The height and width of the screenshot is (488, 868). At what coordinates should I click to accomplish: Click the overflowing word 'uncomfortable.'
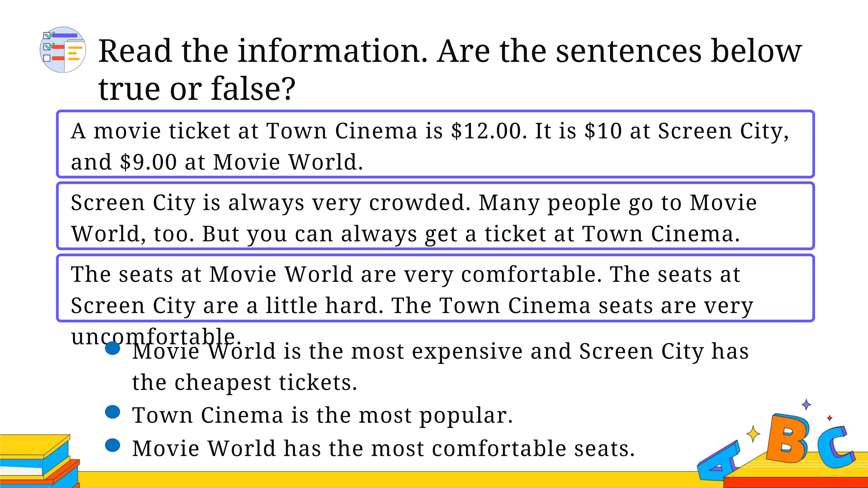(156, 336)
